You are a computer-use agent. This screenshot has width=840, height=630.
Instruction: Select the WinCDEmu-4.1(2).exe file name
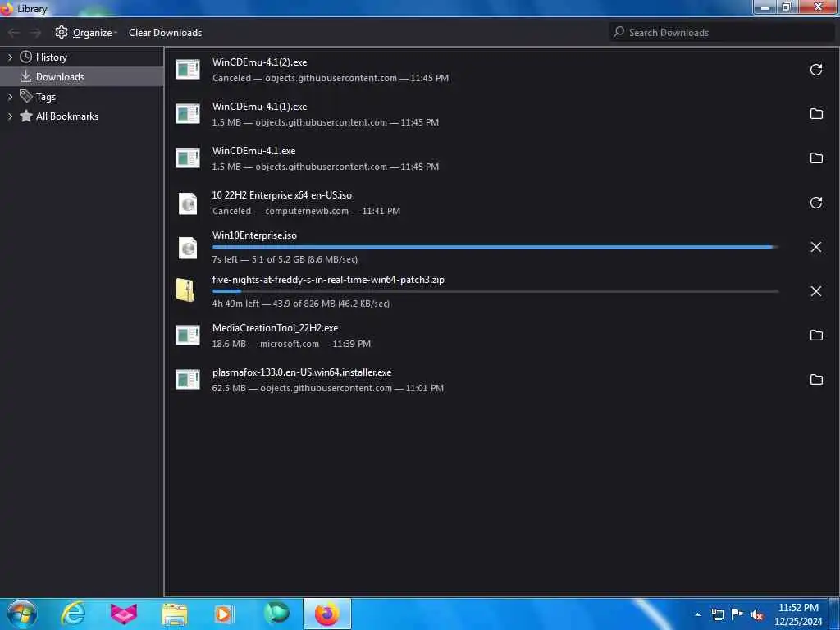pyautogui.click(x=259, y=62)
